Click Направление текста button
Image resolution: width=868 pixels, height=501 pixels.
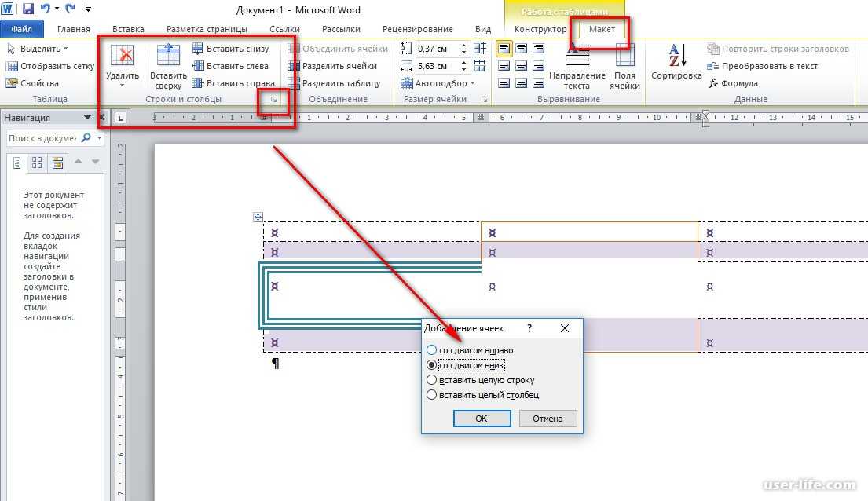pyautogui.click(x=577, y=67)
